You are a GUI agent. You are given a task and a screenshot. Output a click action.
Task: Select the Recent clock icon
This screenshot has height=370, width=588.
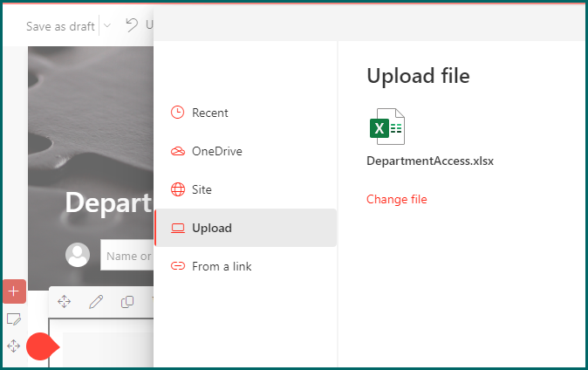tap(178, 113)
